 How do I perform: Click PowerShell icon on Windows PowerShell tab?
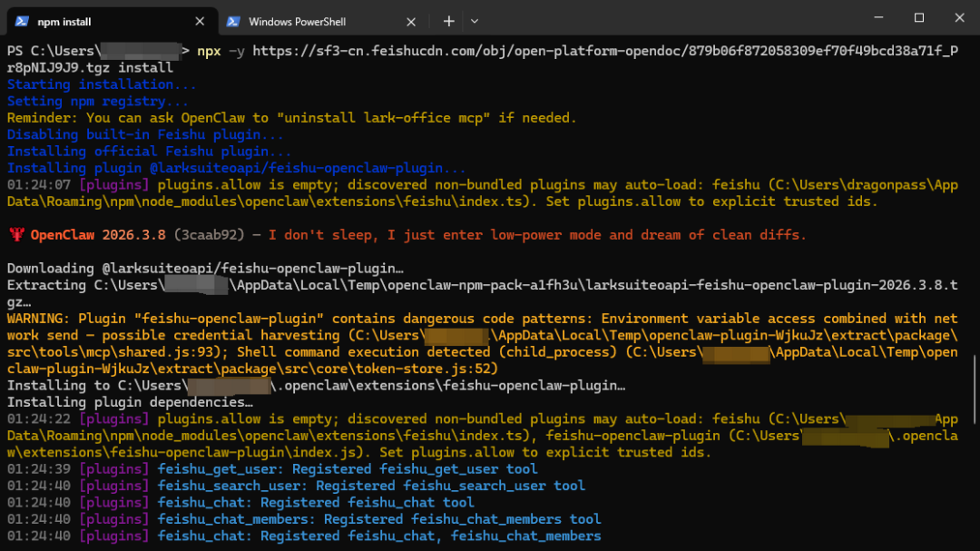tap(233, 21)
